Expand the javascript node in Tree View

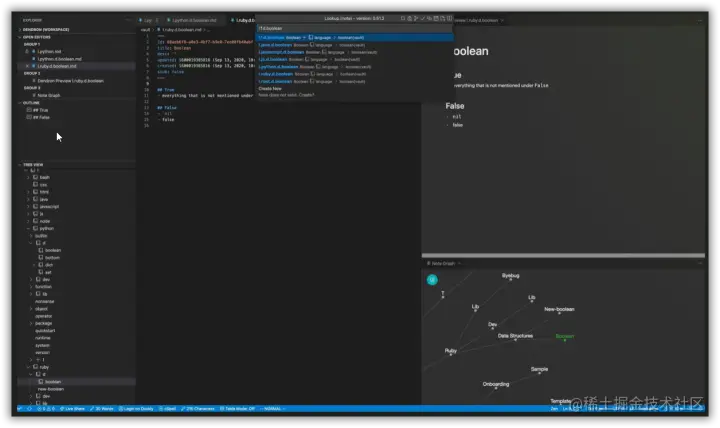pyautogui.click(x=28, y=207)
